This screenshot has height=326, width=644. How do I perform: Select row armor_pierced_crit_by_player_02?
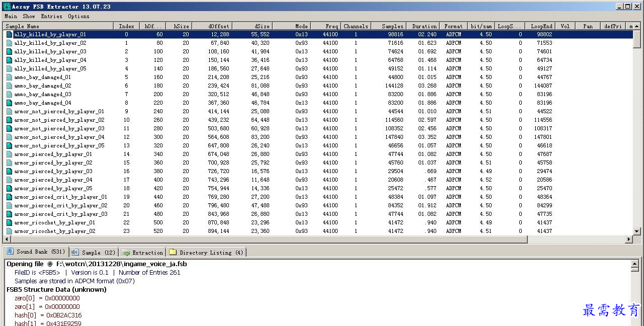(x=319, y=205)
